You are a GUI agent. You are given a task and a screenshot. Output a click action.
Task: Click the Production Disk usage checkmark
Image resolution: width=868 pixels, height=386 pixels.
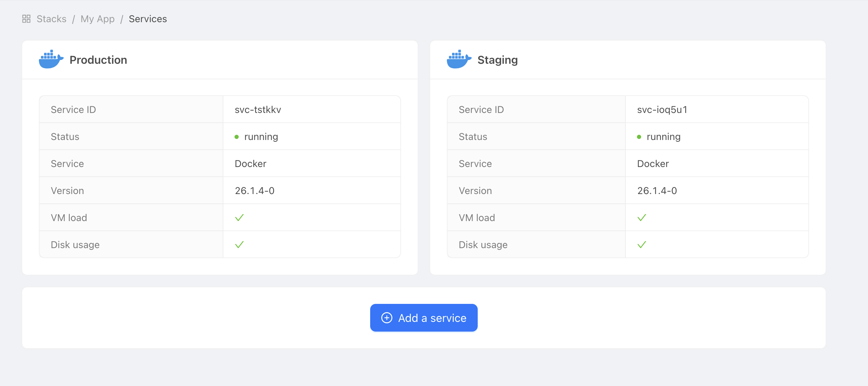click(239, 245)
